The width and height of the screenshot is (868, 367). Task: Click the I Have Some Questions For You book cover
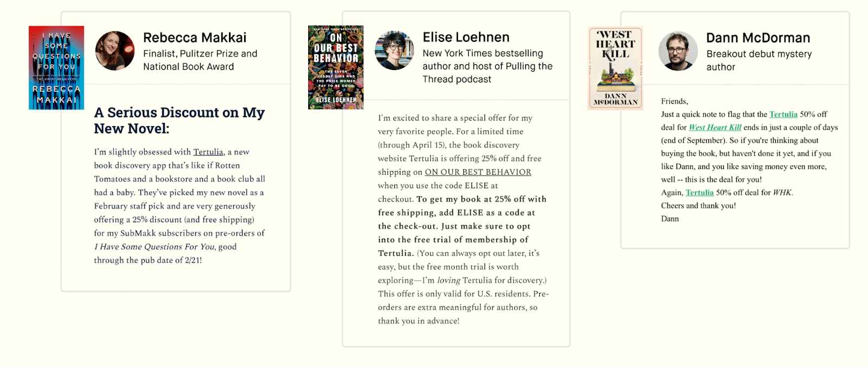(56, 68)
